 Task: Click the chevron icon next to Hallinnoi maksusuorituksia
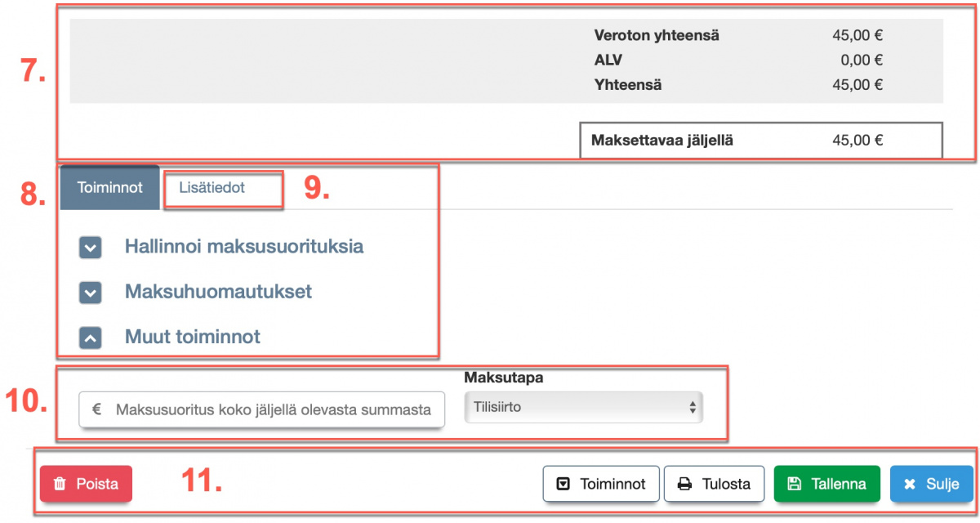(90, 247)
